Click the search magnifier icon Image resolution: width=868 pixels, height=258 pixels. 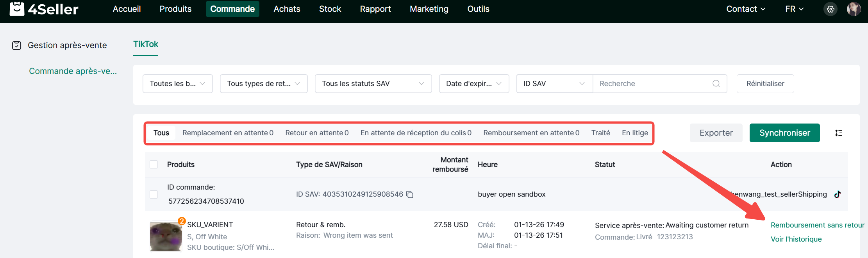coord(716,84)
